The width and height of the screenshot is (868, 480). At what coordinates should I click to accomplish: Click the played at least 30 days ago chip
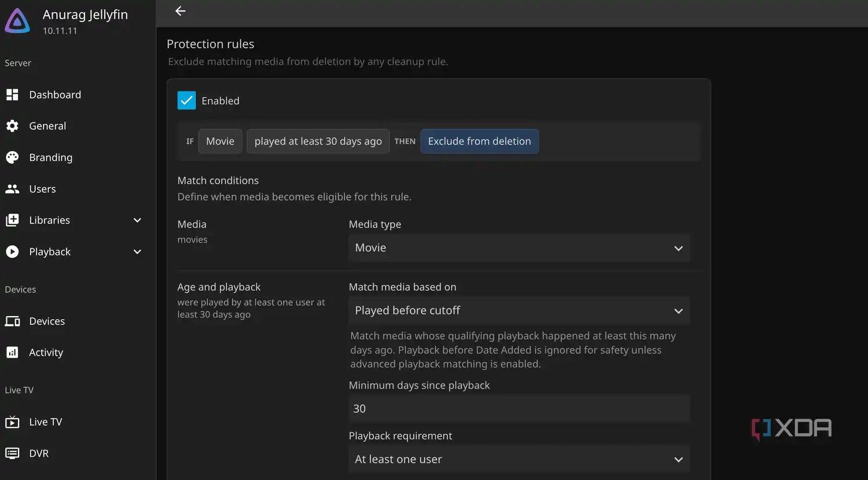(318, 141)
